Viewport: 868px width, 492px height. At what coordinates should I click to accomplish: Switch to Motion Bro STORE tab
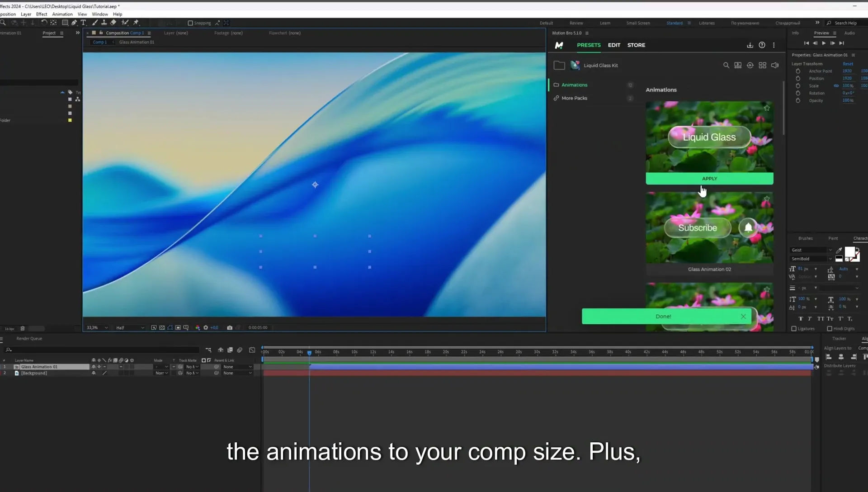coord(636,45)
